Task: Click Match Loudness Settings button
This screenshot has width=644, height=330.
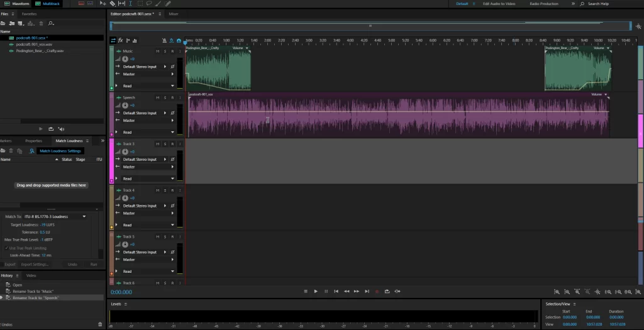Action: 60,151
